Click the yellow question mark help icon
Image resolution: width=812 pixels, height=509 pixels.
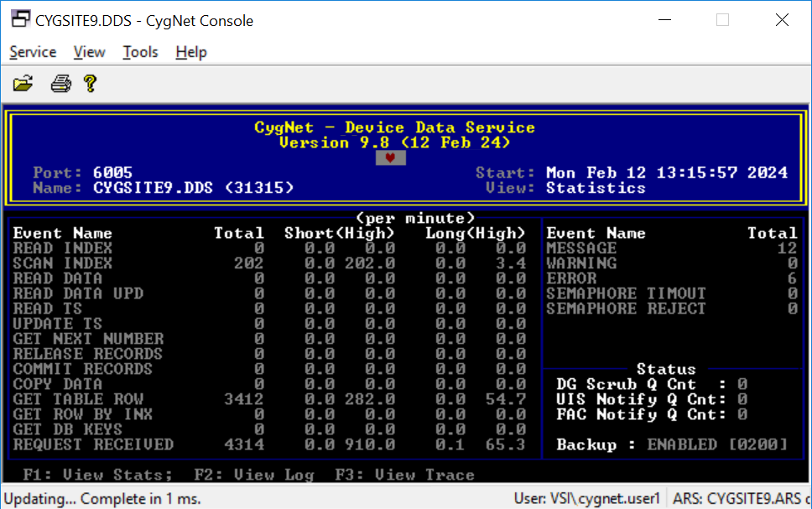click(90, 83)
